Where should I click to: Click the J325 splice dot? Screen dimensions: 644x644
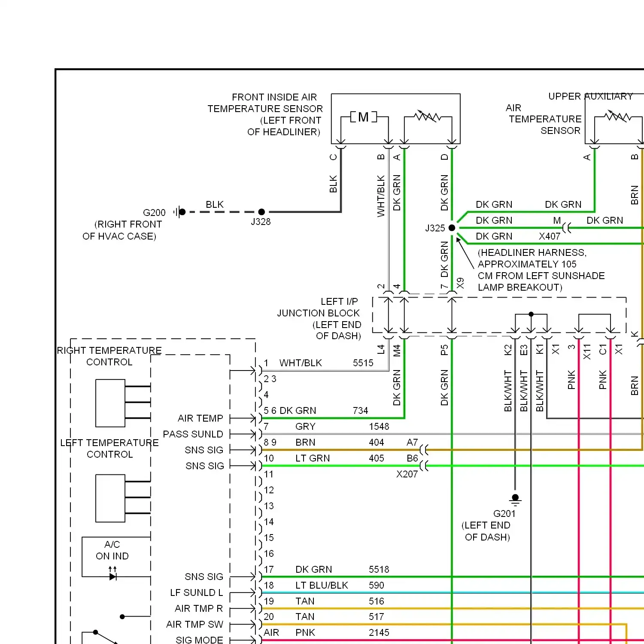[452, 228]
